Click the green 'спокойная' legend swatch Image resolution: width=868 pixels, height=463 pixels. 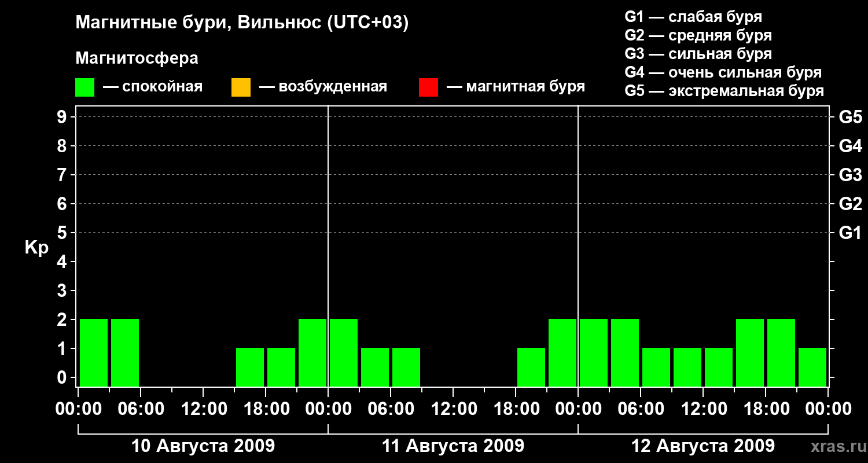coord(85,87)
